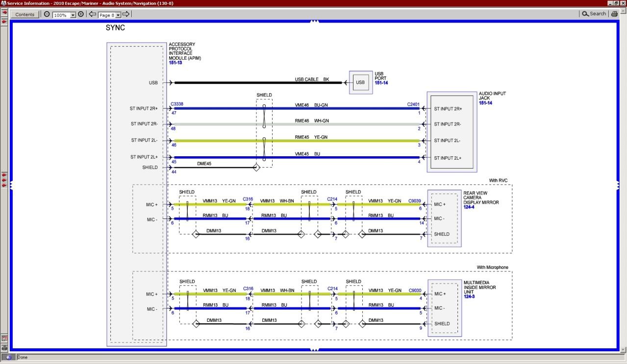Viewport: 627px width, 364px height.
Task: Open the 100% zoom level dropdown
Action: tap(73, 15)
